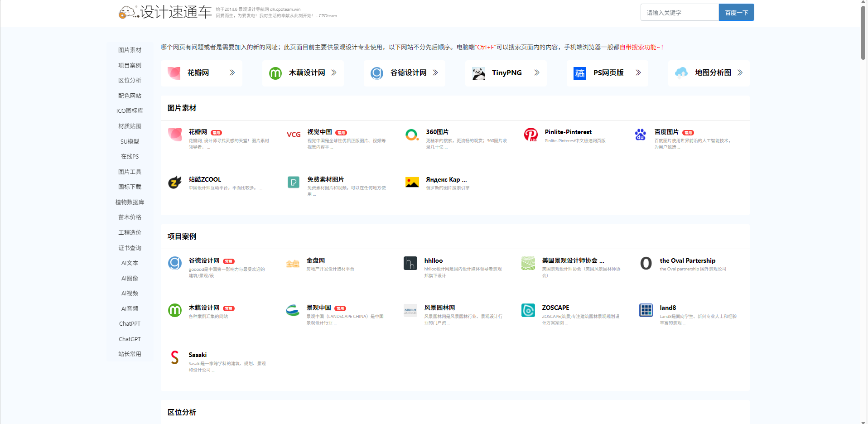Click the 百度一下 search button
This screenshot has height=424, width=868.
(x=736, y=12)
